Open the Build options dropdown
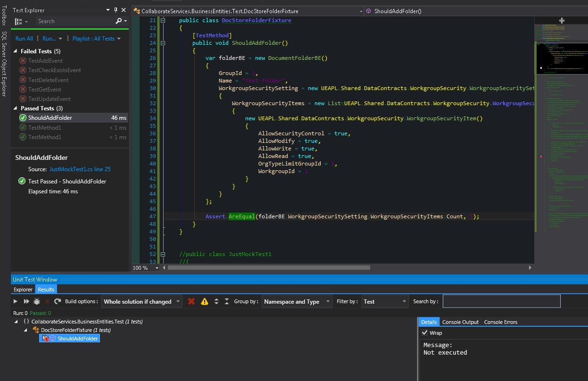 click(141, 302)
